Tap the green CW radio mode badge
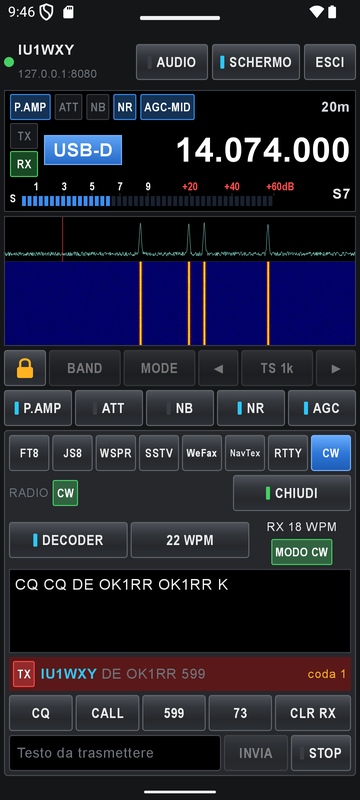The width and height of the screenshot is (360, 800). pyautogui.click(x=65, y=493)
